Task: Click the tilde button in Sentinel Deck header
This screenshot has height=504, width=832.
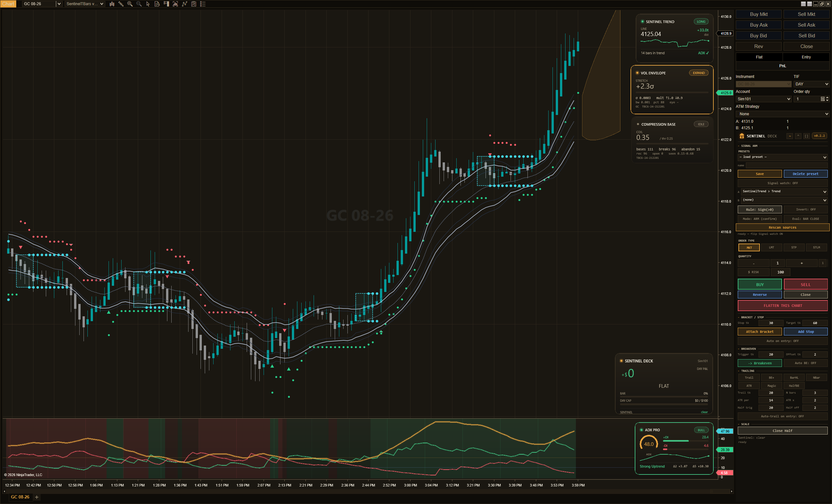Action: [789, 136]
